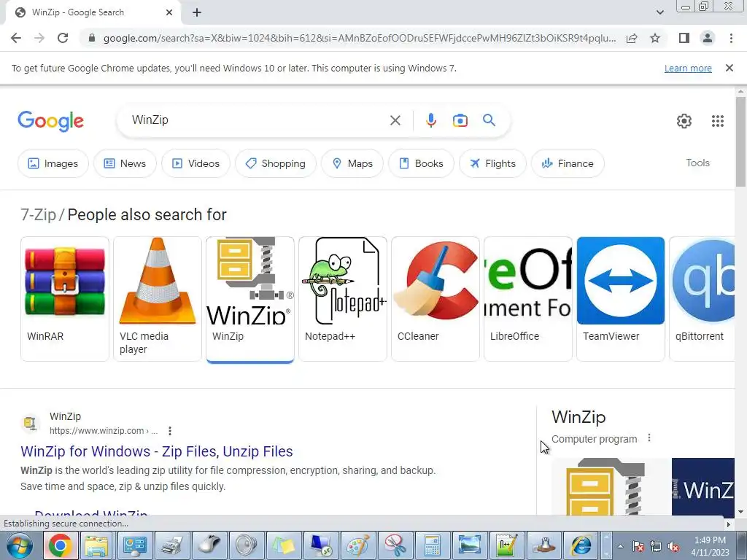Viewport: 747px width, 560px height.
Task: Switch to the Videos results tab
Action: pyautogui.click(x=196, y=163)
